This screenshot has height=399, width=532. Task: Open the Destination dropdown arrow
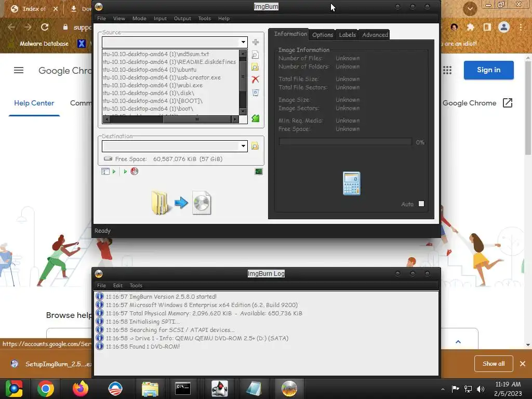[x=243, y=146]
